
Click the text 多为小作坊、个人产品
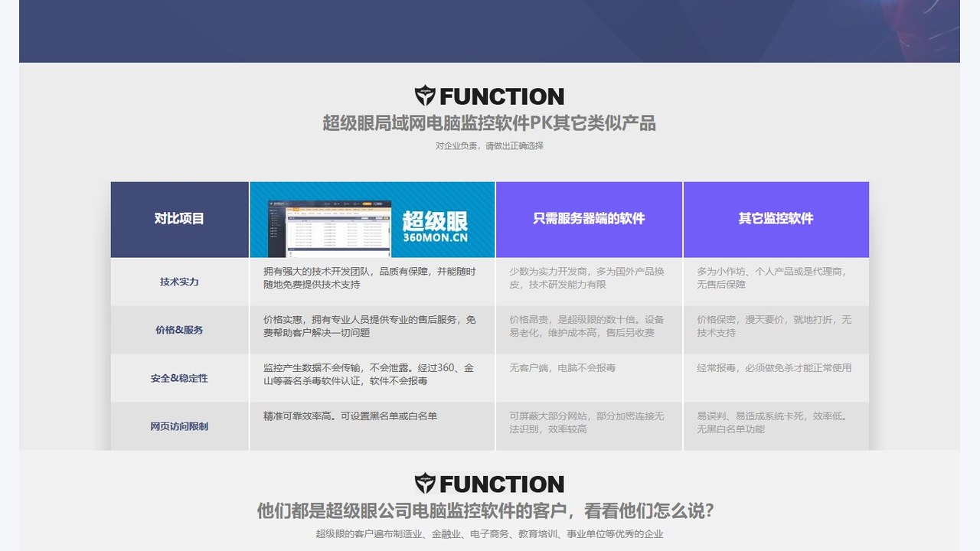coord(750,272)
